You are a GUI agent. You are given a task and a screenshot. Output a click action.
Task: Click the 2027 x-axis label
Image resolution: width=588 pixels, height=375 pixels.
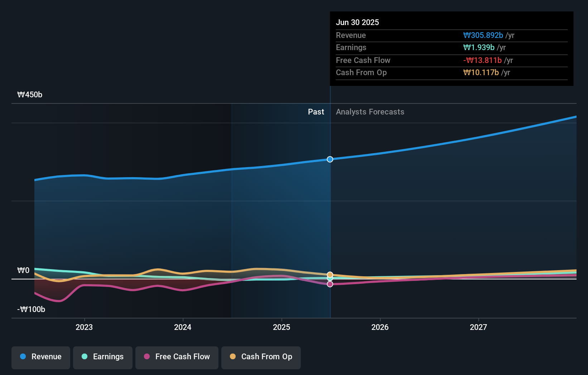pos(478,327)
